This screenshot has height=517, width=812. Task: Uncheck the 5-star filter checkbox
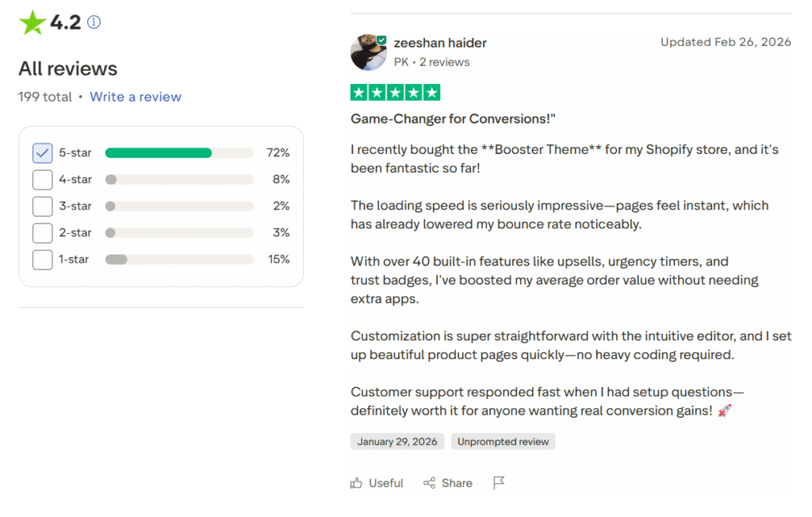(x=42, y=152)
